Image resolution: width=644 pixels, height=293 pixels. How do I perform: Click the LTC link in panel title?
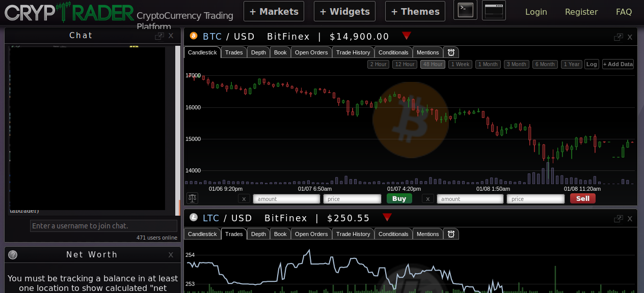211,218
